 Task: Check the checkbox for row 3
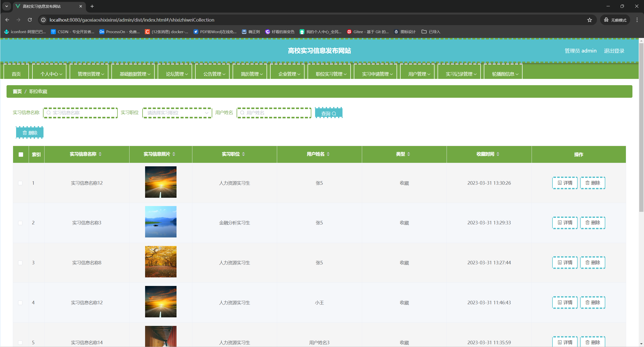pos(20,263)
